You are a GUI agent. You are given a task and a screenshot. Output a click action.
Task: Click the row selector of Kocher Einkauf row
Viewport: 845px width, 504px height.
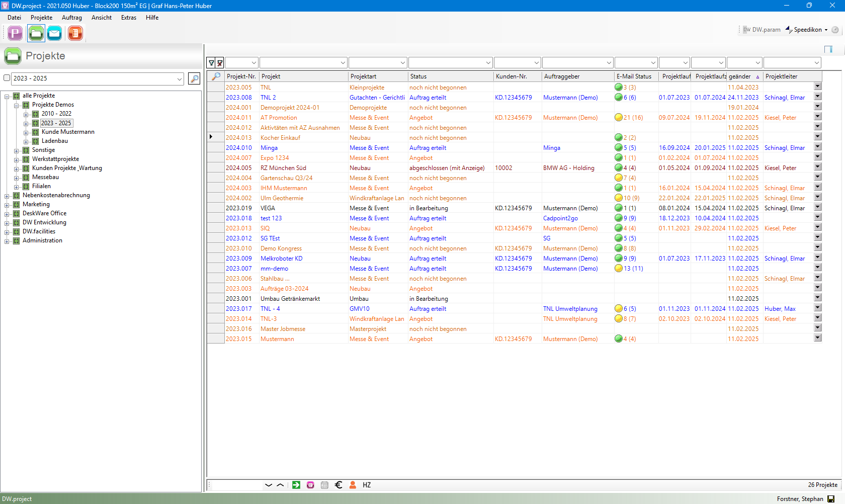[x=216, y=137]
